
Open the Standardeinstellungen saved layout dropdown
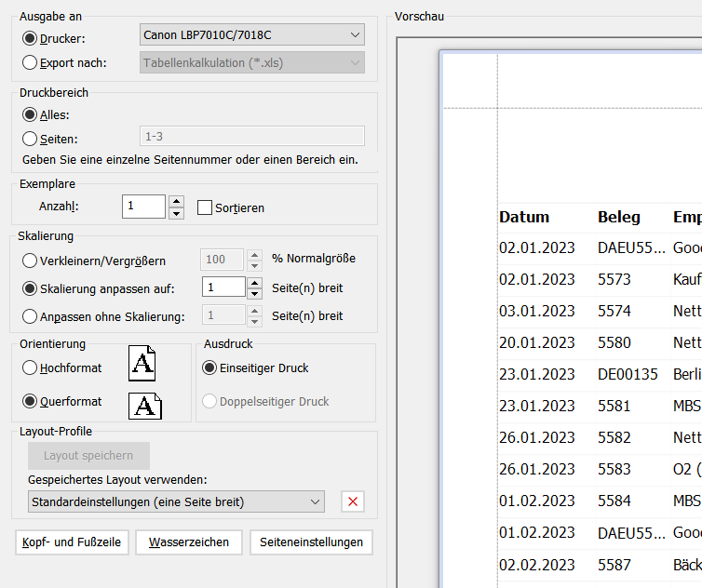pos(176,501)
